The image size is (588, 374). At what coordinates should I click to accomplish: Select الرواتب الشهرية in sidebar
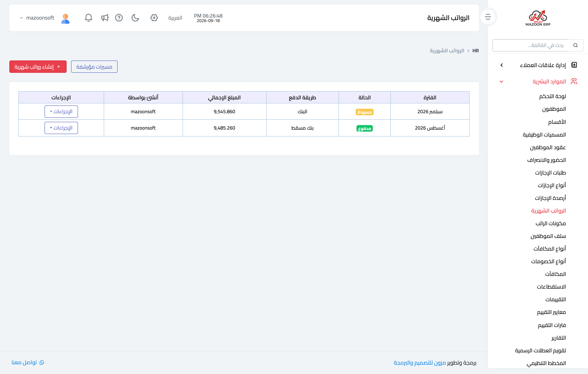548,211
